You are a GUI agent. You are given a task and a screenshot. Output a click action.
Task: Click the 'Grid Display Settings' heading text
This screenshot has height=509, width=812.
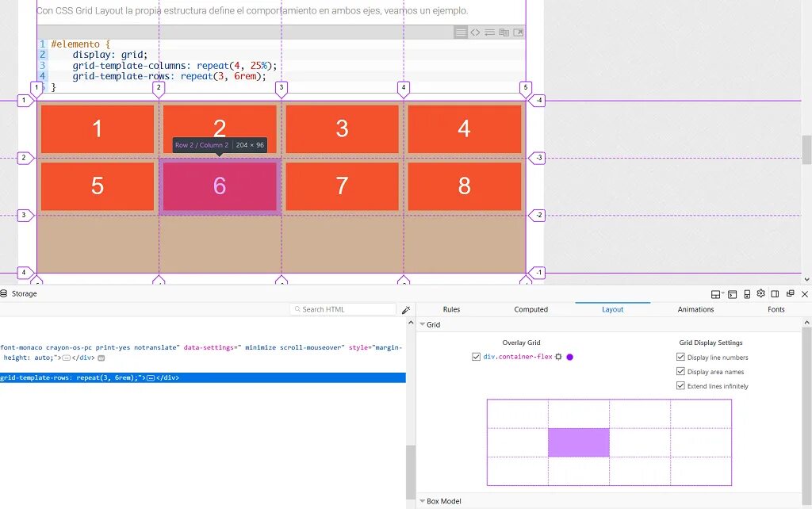click(x=710, y=343)
